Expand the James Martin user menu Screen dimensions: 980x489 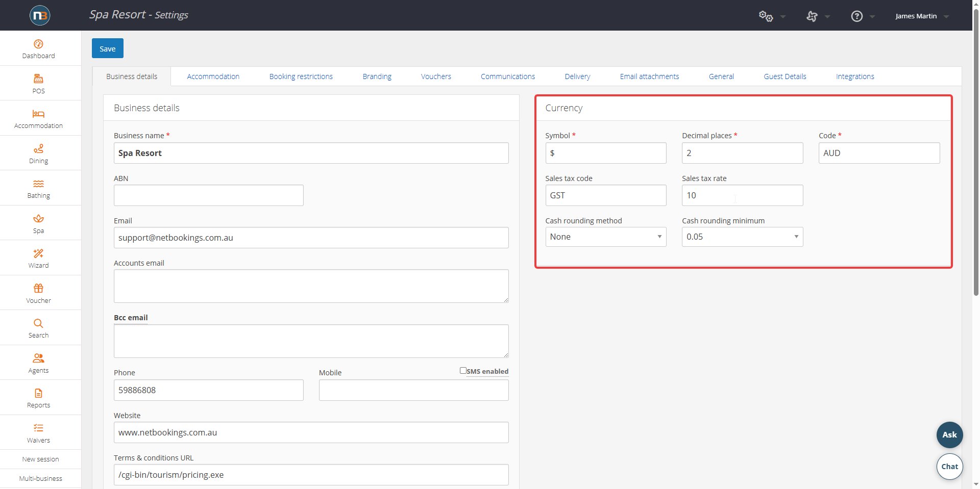[922, 16]
